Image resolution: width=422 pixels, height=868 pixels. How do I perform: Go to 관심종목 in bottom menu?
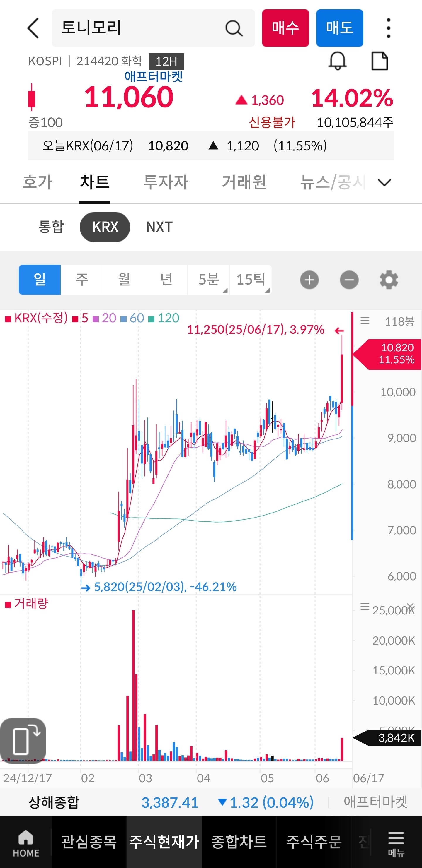(89, 842)
